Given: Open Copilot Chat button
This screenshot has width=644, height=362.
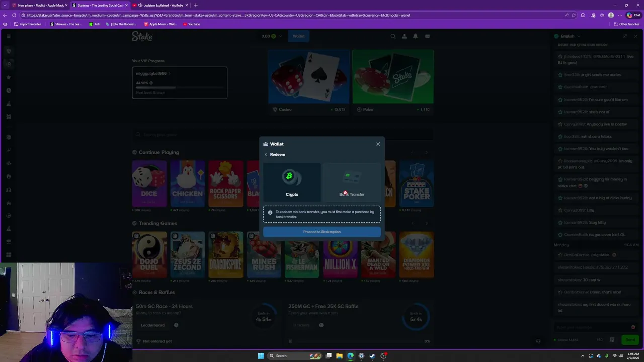Looking at the screenshot, I should pos(633,15).
